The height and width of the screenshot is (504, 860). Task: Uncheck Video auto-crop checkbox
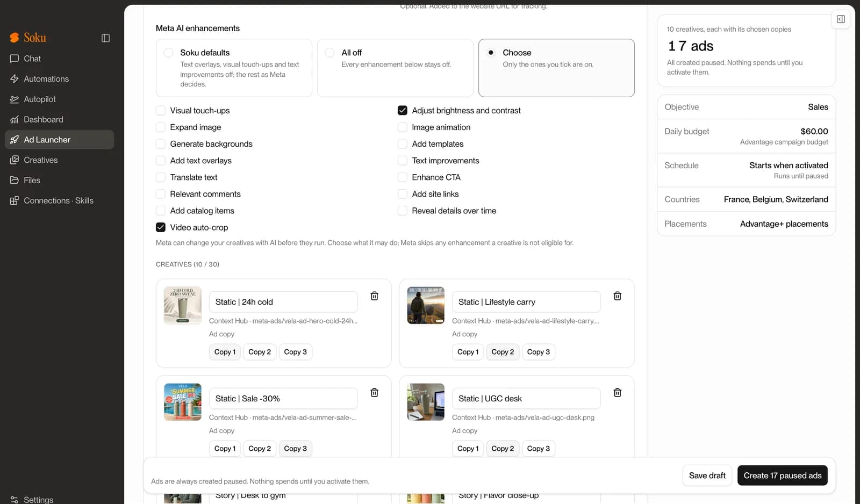tap(161, 227)
